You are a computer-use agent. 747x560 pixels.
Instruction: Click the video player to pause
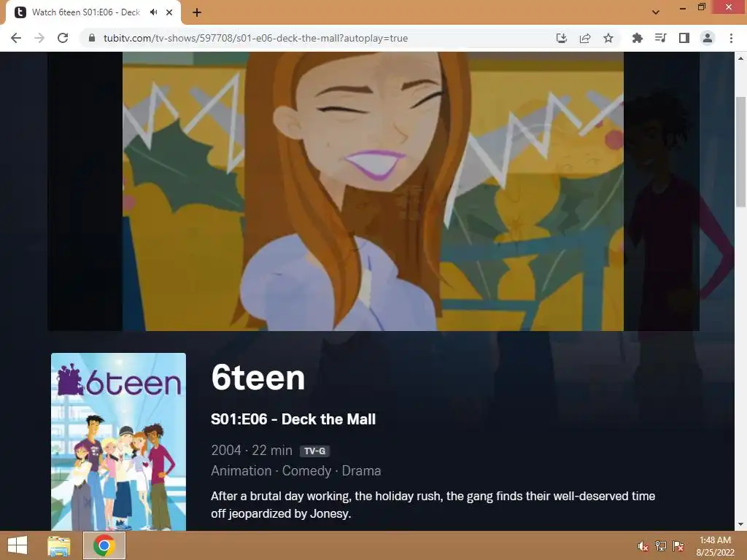pyautogui.click(x=373, y=192)
